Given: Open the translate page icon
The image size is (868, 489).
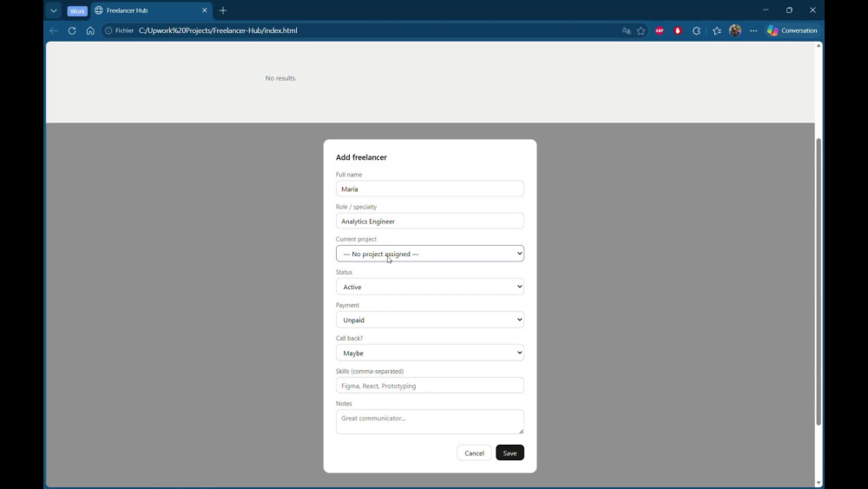Looking at the screenshot, I should coord(626,30).
